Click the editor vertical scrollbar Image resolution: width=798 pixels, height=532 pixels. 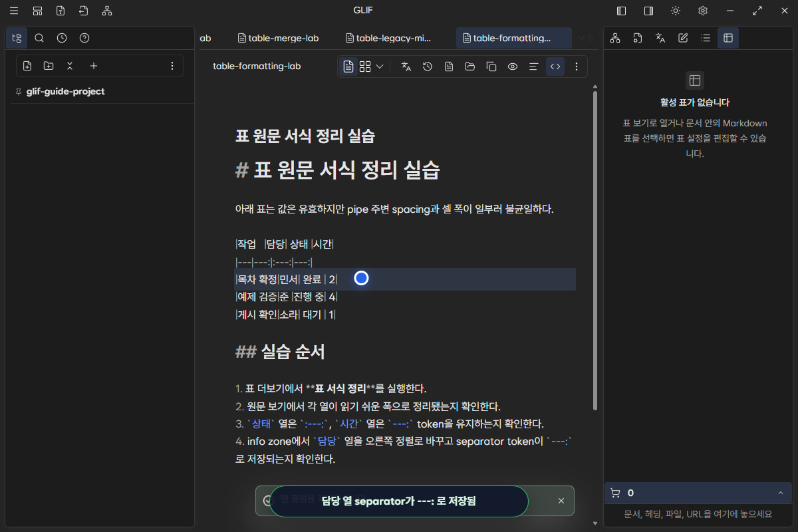pos(595,249)
